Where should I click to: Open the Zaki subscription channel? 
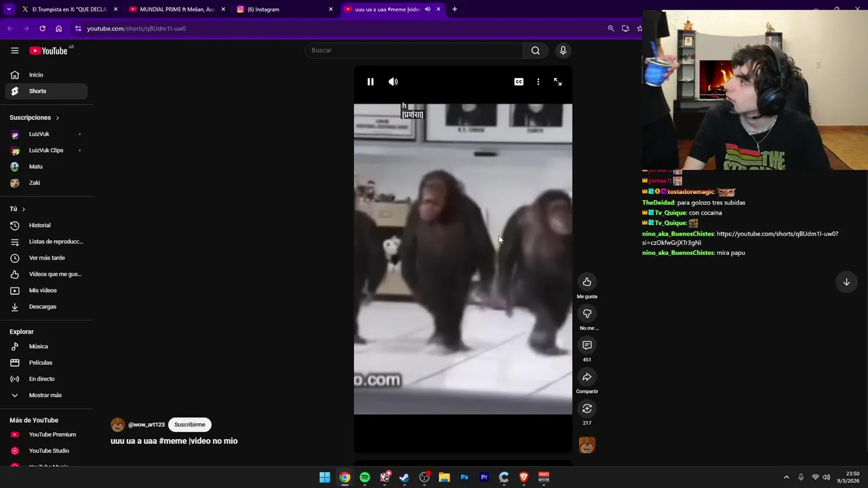[x=46, y=183]
